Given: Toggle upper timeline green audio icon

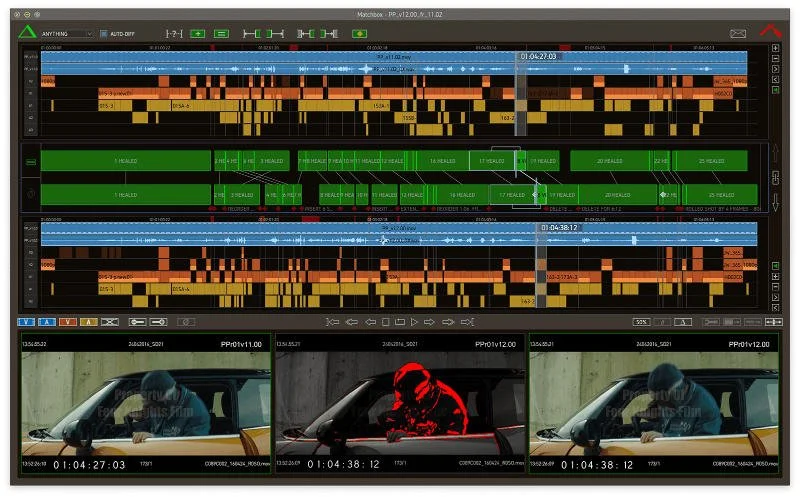Looking at the screenshot, I should 776,90.
